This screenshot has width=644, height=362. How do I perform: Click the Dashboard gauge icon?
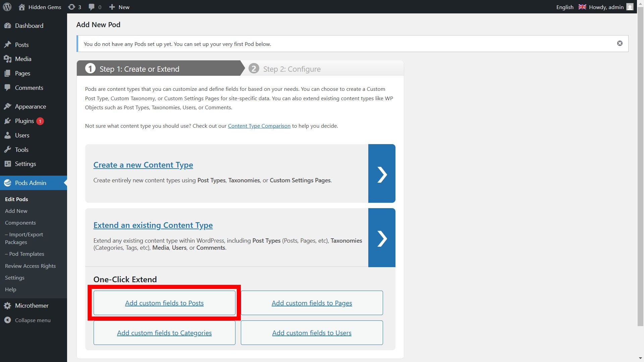pyautogui.click(x=8, y=26)
